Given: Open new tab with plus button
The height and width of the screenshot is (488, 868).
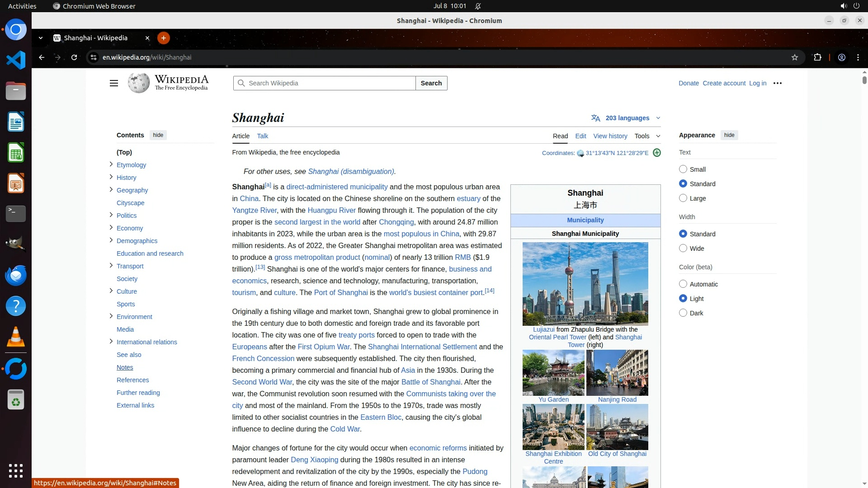Looking at the screenshot, I should 164,38.
